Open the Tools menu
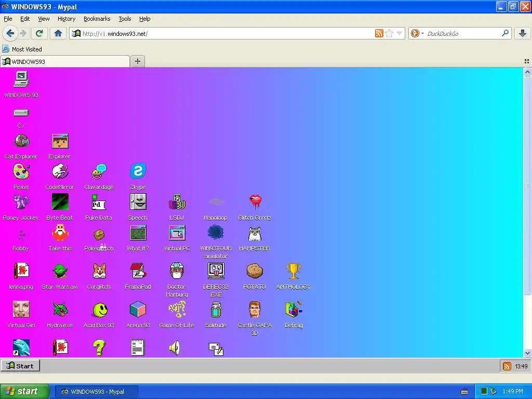The image size is (532, 399). point(125,19)
